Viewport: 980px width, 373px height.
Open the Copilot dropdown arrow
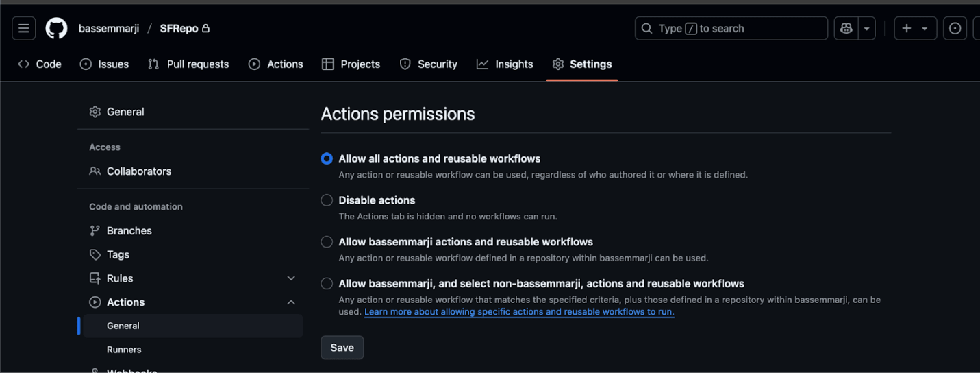click(867, 28)
